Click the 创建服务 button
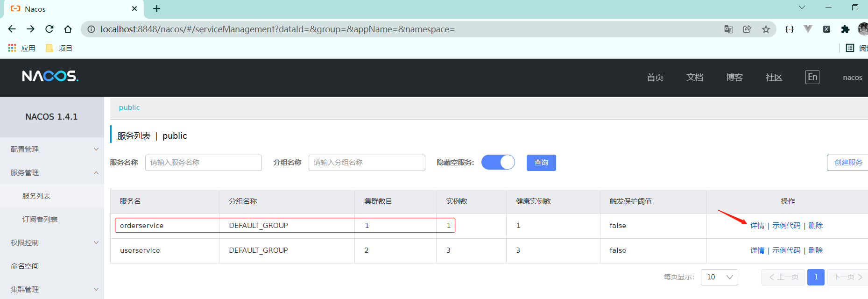The image size is (868, 299). (x=847, y=163)
